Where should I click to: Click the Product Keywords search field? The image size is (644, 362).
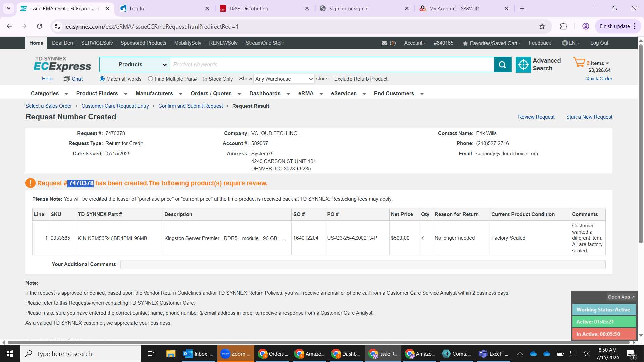pyautogui.click(x=332, y=65)
